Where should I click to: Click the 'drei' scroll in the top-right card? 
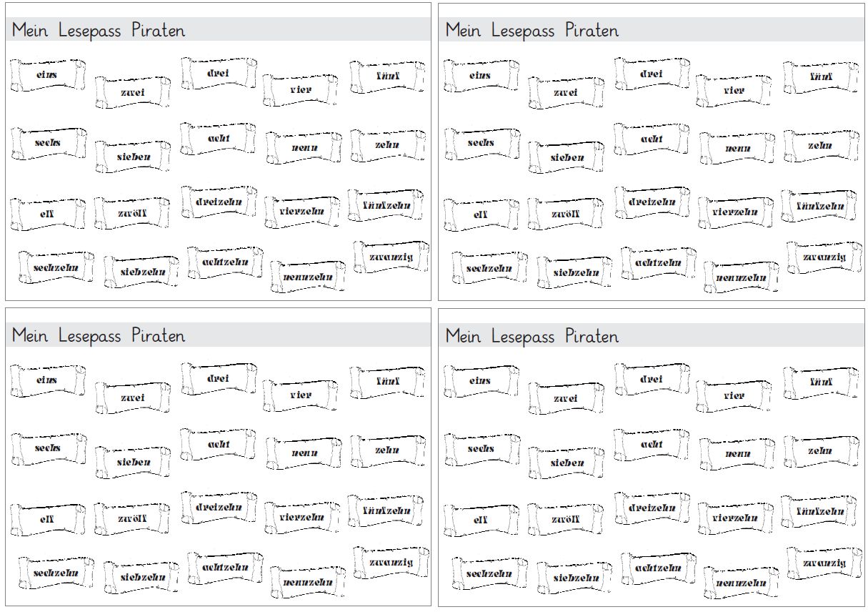click(652, 74)
